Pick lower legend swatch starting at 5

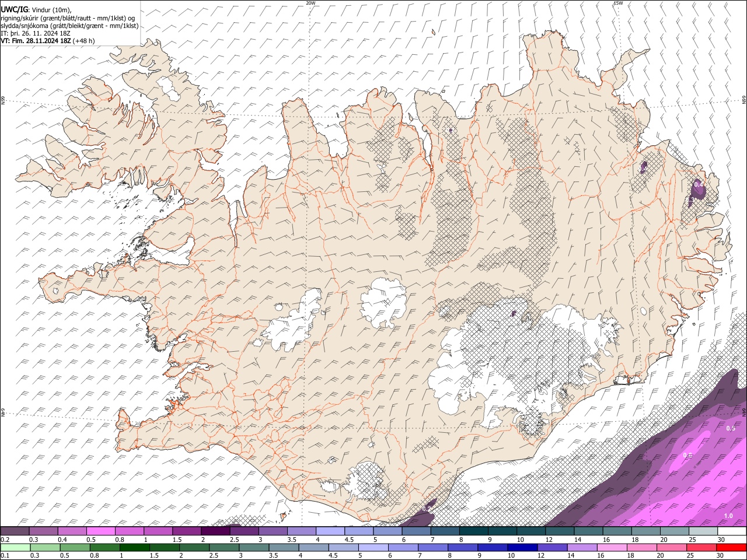(x=372, y=547)
